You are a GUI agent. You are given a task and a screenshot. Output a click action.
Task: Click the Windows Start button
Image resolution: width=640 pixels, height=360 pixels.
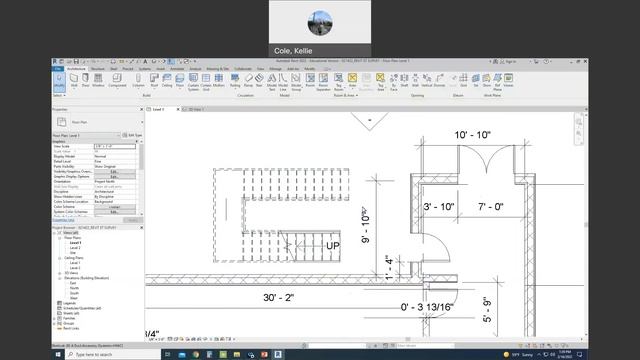[x=58, y=354]
